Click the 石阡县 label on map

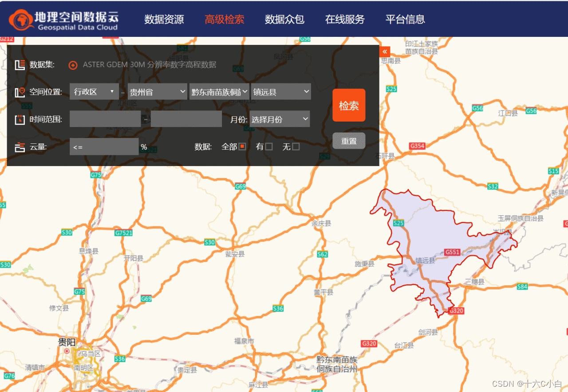(385, 156)
